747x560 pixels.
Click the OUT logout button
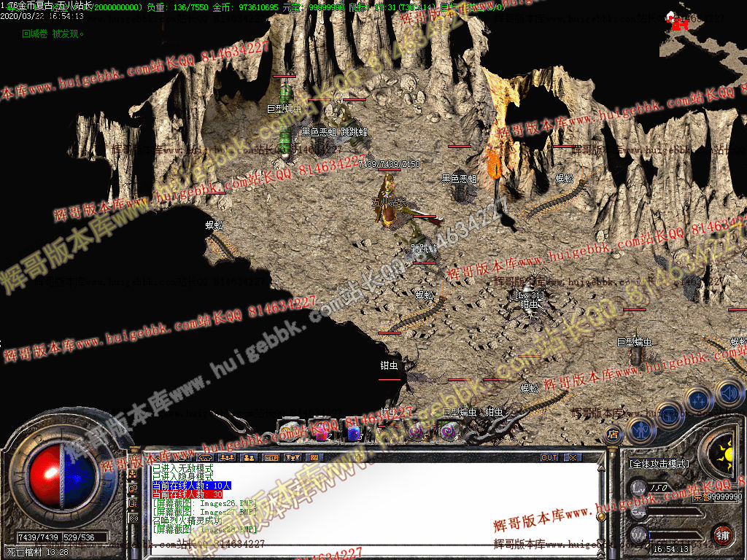click(x=549, y=457)
